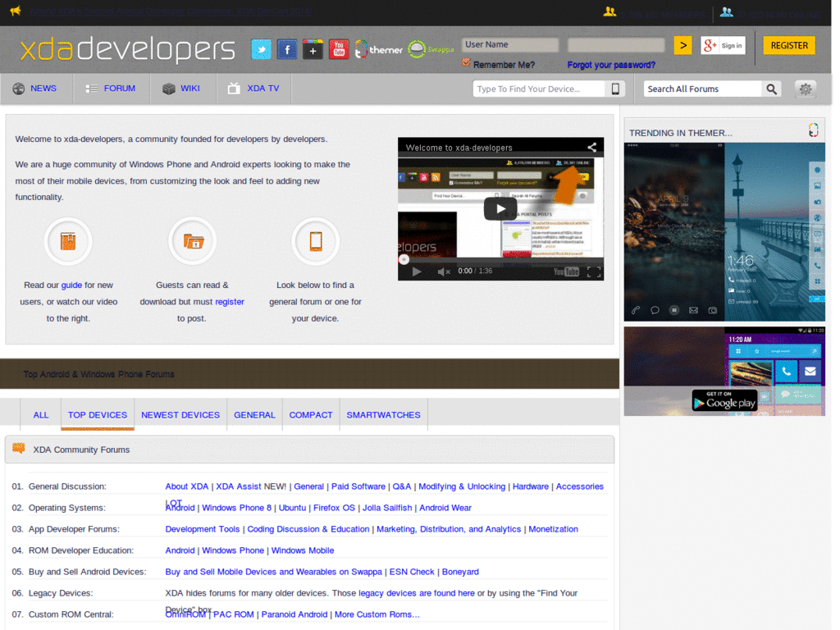Screen dimensions: 840x630
Task: Click the magnifier search forums icon
Action: [771, 89]
